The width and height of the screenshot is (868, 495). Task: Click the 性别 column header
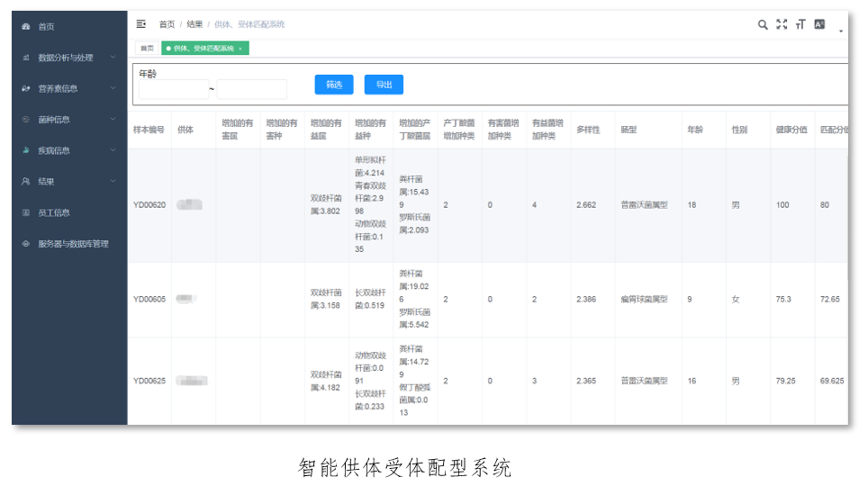coord(739,130)
